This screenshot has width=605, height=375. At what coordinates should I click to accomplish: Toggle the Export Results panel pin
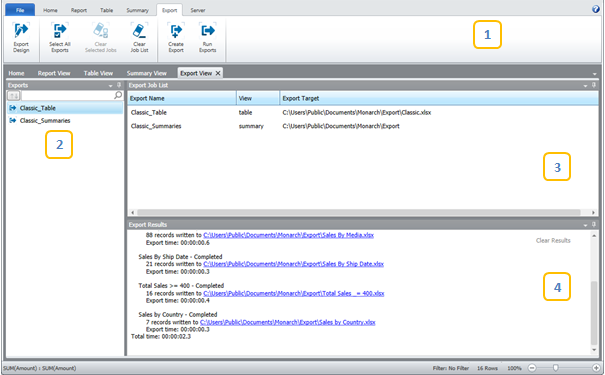(x=594, y=224)
